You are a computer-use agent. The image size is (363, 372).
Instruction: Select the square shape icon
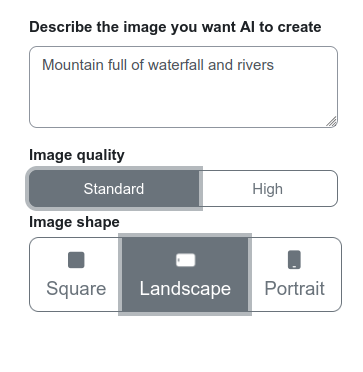pos(76,260)
